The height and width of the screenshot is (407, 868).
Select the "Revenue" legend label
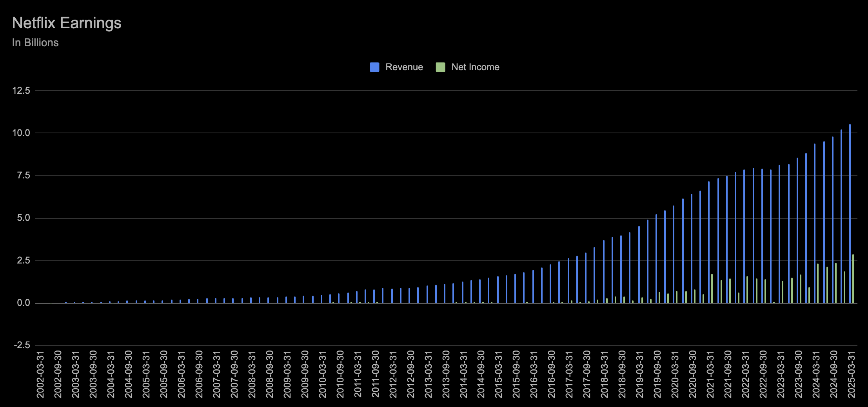(x=404, y=67)
